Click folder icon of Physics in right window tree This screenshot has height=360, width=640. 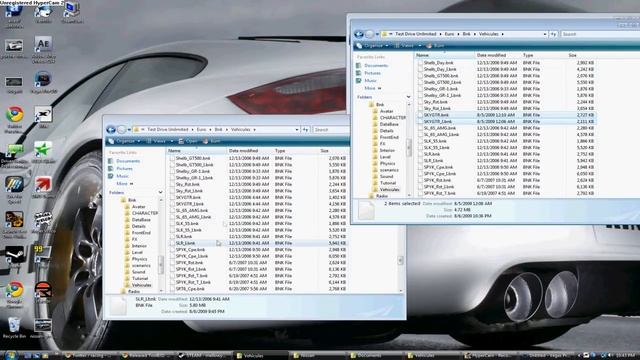pyautogui.click(x=375, y=163)
